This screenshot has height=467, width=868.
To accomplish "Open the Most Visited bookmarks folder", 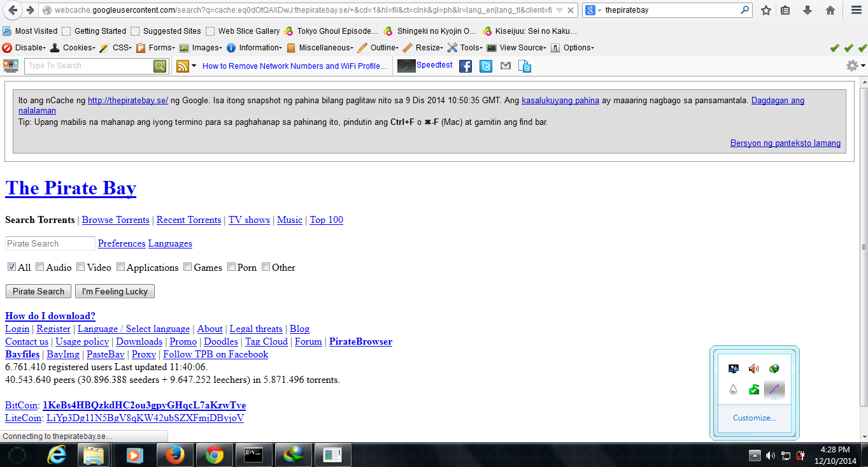I will (x=30, y=31).
